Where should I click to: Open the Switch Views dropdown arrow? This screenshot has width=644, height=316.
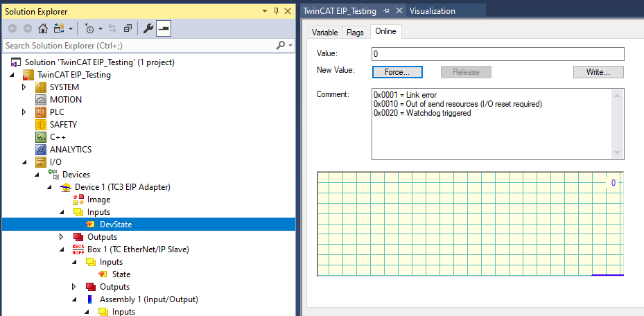pos(71,28)
